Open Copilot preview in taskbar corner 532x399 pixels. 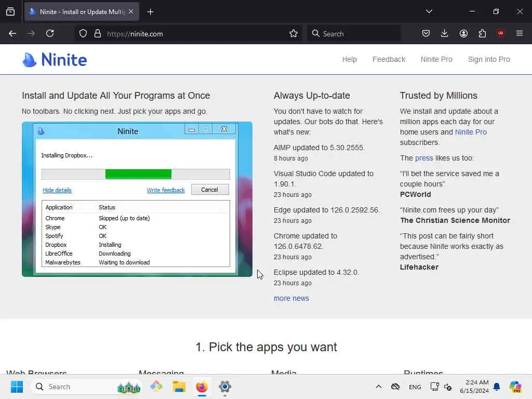[x=515, y=387]
